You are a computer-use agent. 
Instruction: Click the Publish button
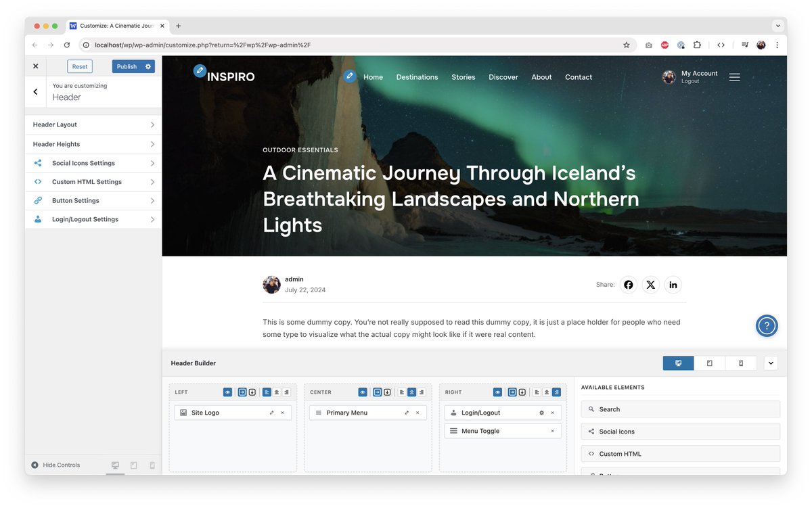[x=127, y=66]
